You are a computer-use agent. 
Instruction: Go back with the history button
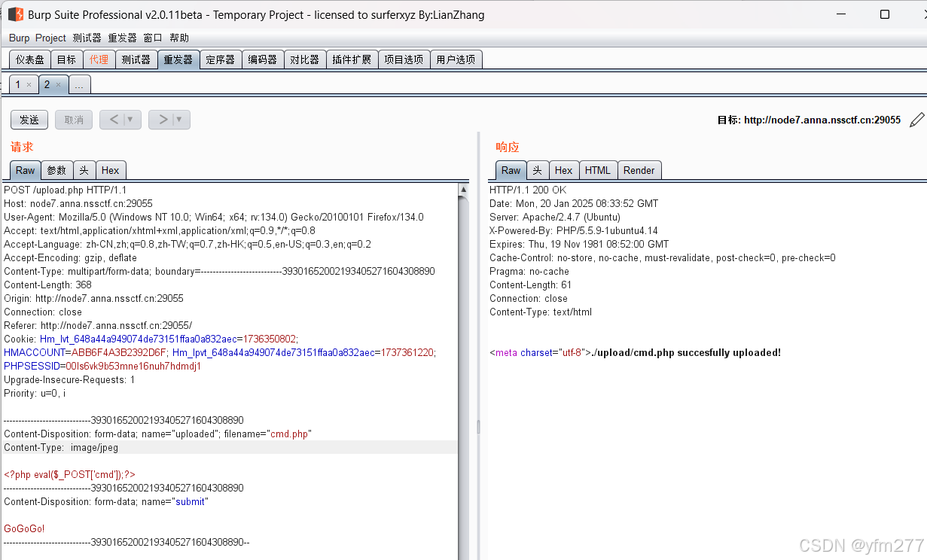(114, 120)
